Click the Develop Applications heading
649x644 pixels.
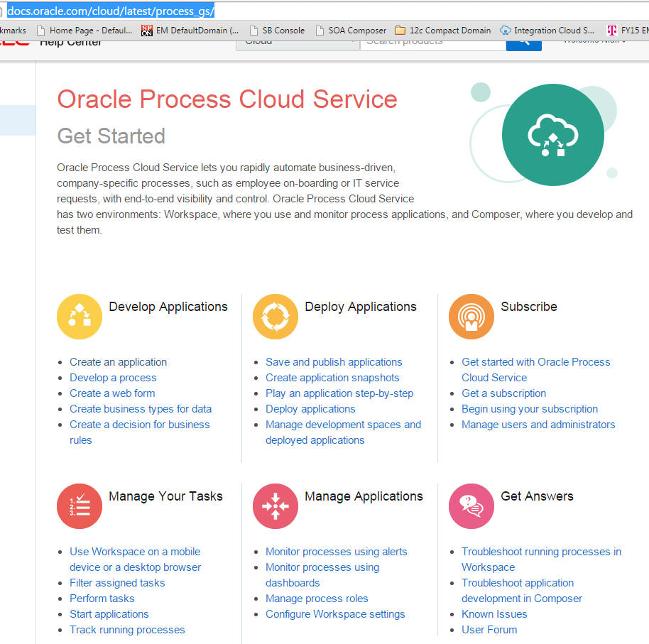[168, 307]
